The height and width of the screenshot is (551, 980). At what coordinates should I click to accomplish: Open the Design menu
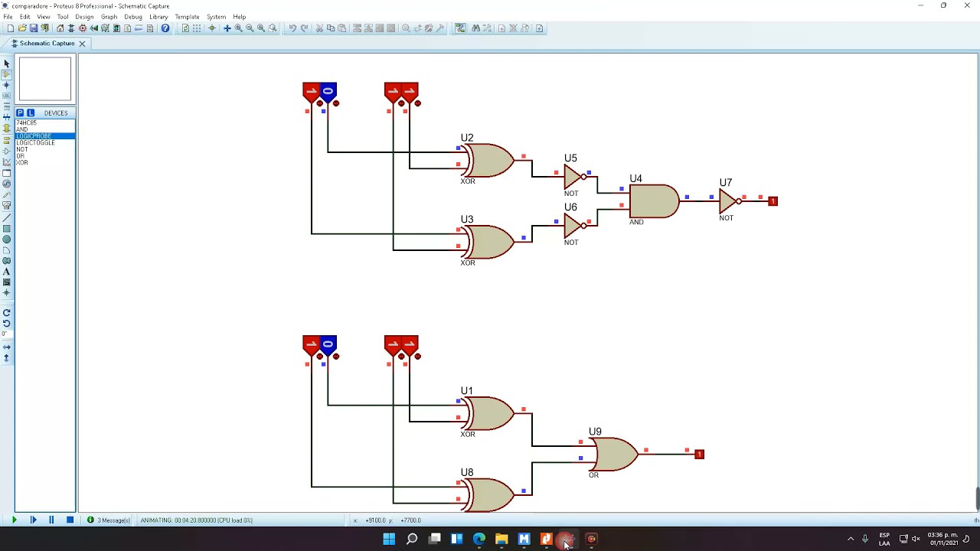pyautogui.click(x=84, y=17)
